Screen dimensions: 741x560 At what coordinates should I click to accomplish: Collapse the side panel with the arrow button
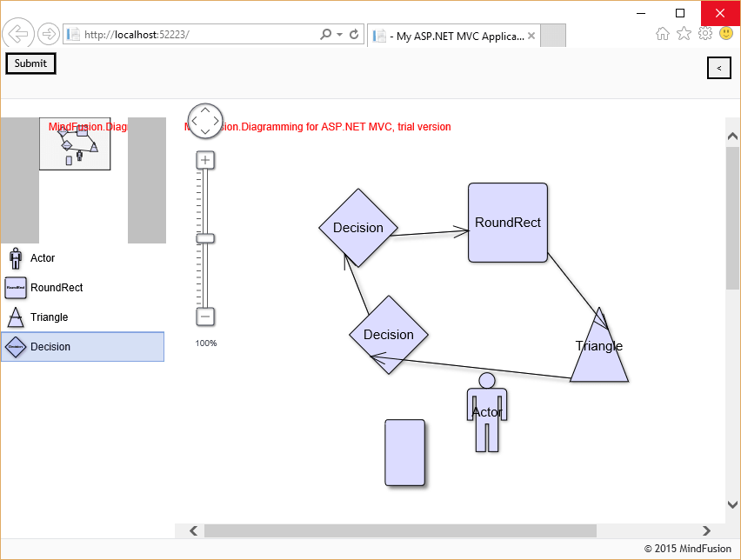coord(718,68)
